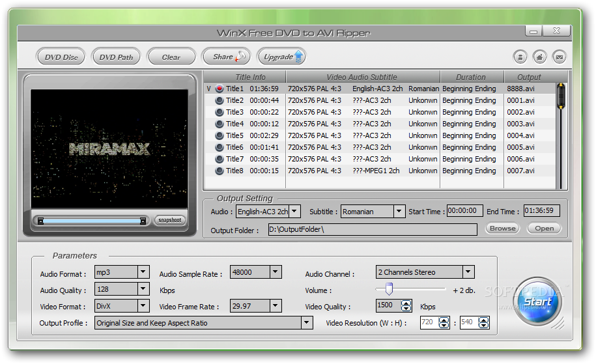The width and height of the screenshot is (596, 364).
Task: Expand the Audio Quality dropdown
Action: [143, 288]
